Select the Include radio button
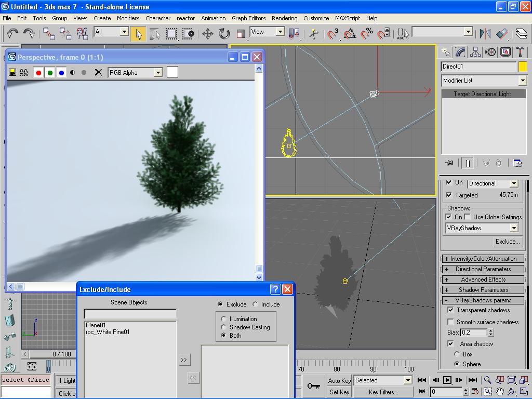Image resolution: width=532 pixels, height=399 pixels. point(256,304)
